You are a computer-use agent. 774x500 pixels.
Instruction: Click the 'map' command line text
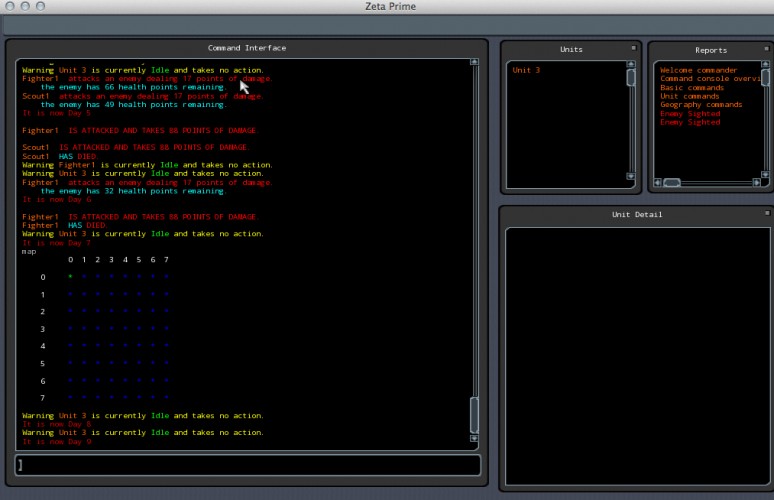point(29,252)
